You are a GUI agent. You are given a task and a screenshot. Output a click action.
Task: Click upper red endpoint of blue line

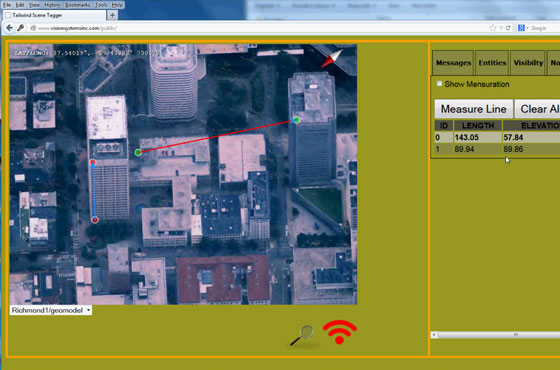93,162
